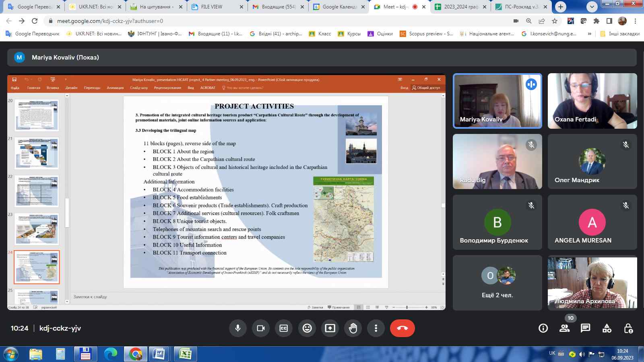Switch to the Google Календар tab

pyautogui.click(x=339, y=7)
